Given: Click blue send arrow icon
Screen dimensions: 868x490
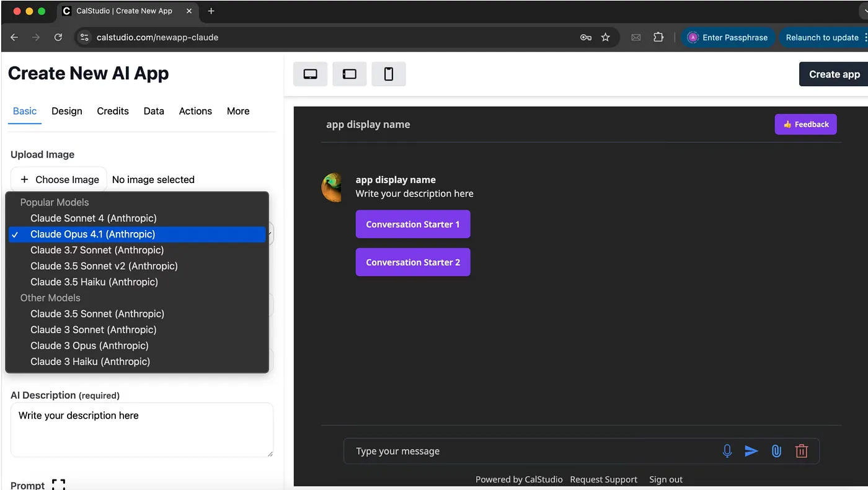Looking at the screenshot, I should click(x=751, y=451).
